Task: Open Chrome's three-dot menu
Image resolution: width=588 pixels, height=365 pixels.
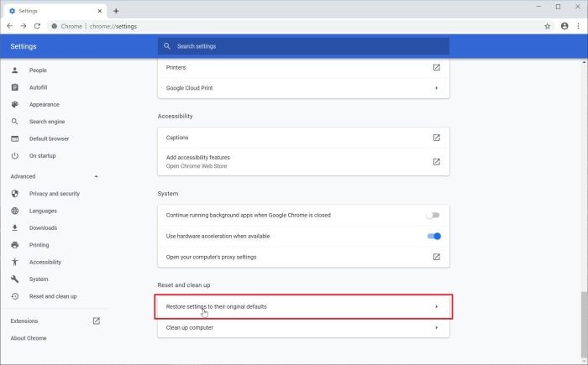Action: (578, 26)
